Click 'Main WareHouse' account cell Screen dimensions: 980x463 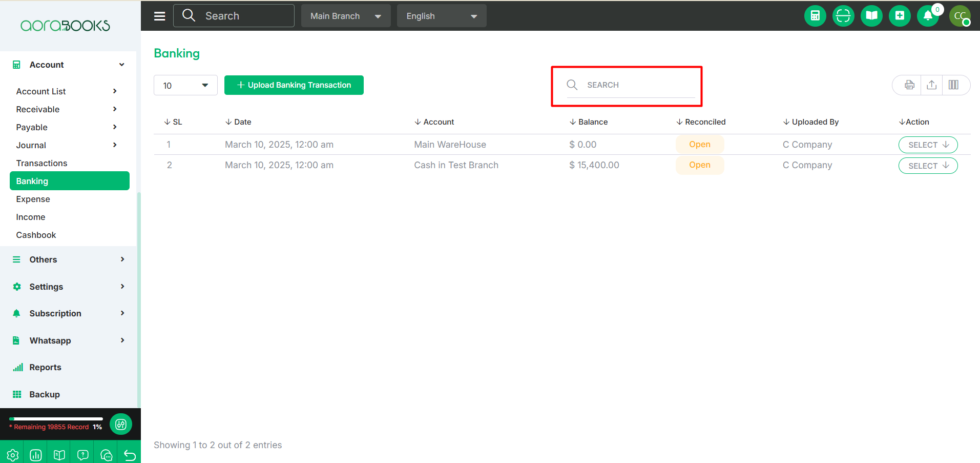[450, 145]
